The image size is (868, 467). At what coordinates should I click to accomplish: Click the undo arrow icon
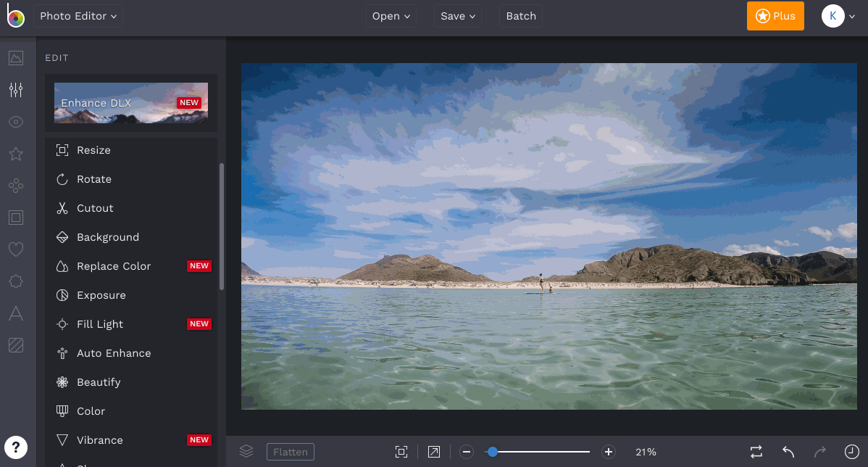788,452
